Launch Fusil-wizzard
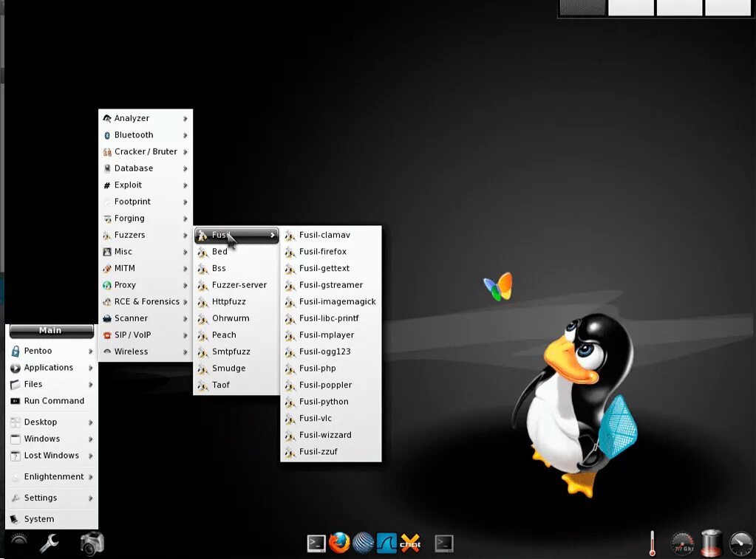This screenshot has height=559, width=756. click(x=331, y=435)
